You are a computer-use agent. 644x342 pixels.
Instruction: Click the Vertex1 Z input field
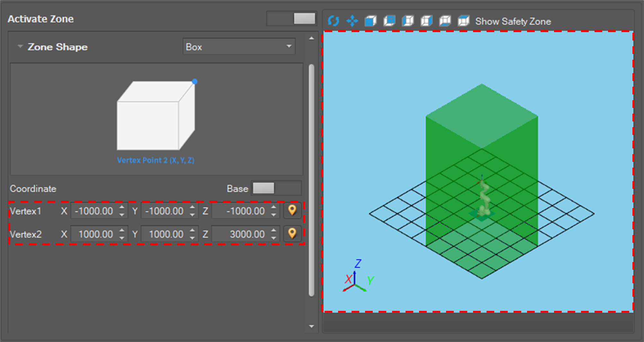point(242,211)
